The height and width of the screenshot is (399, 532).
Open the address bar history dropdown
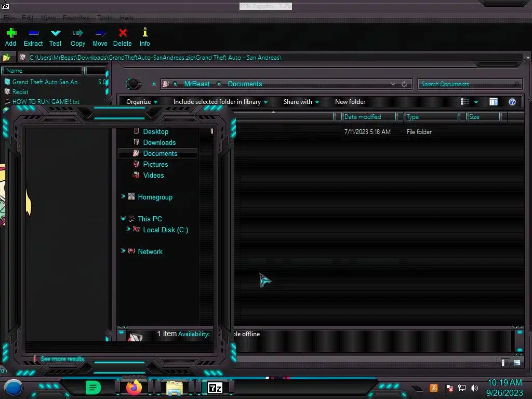pos(393,84)
